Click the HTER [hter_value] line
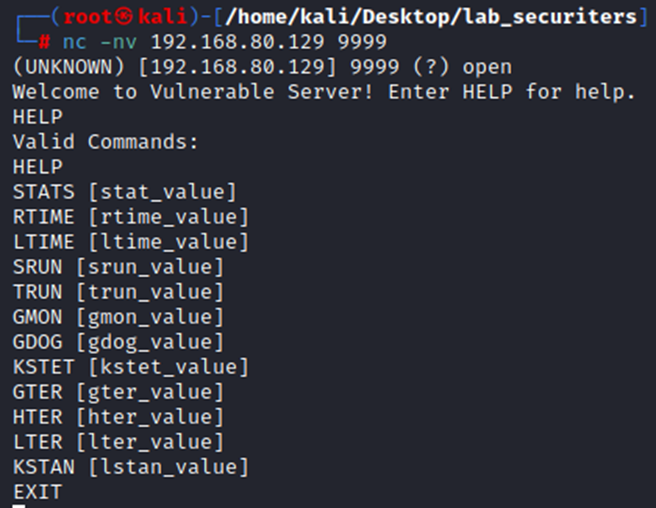The height and width of the screenshot is (508, 656). [118, 417]
